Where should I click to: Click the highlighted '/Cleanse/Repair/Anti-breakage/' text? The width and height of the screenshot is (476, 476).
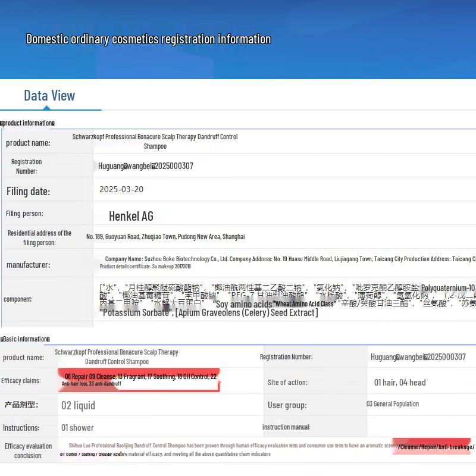[x=436, y=447]
